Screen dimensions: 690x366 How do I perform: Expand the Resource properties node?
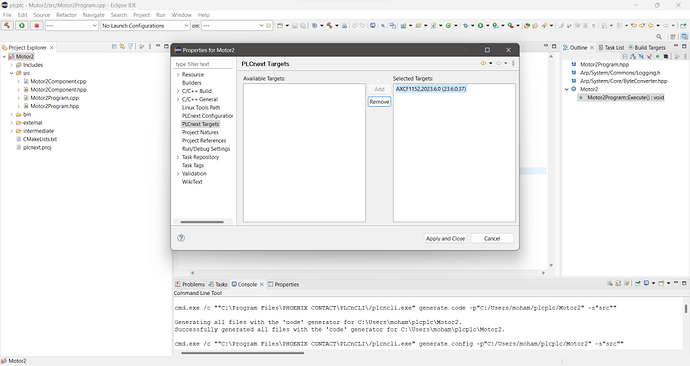(178, 75)
